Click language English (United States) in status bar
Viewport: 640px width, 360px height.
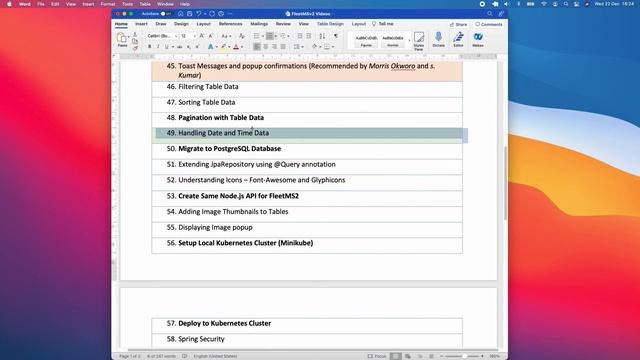(x=215, y=356)
